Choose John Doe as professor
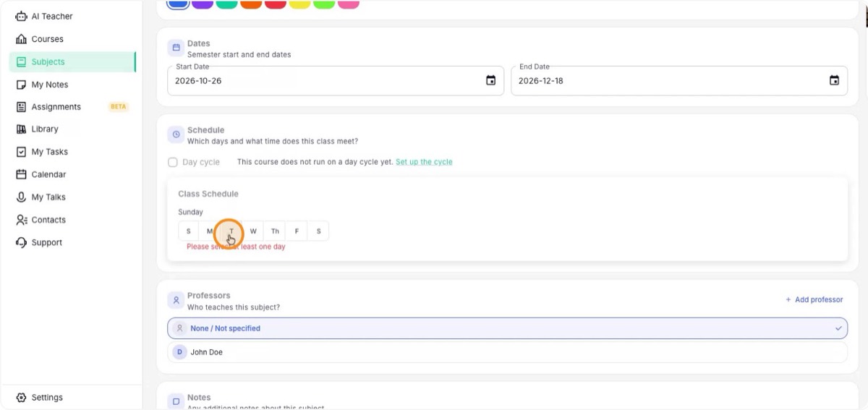 click(507, 352)
